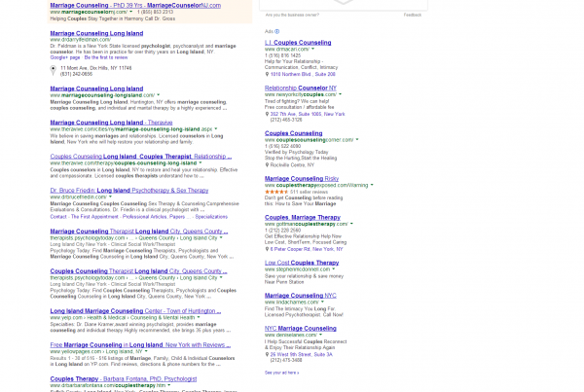Open the MarriageCounselorNJ.com ad title link

[x=135, y=6]
